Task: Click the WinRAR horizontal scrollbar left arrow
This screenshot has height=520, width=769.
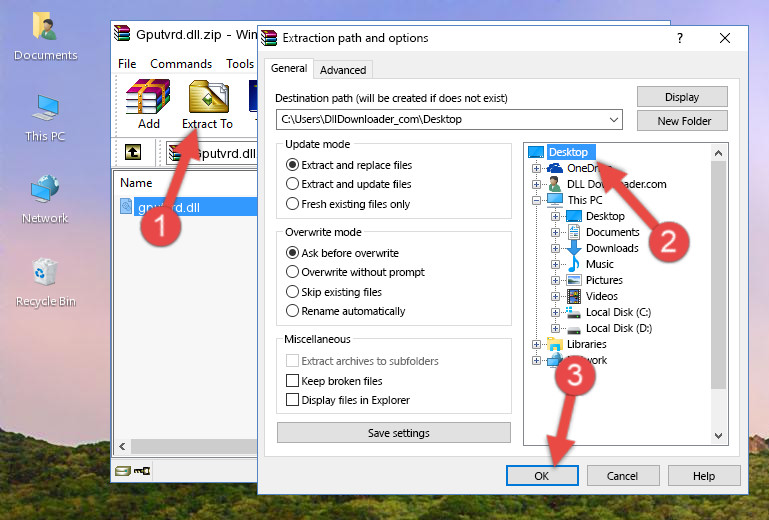Action: (x=123, y=446)
